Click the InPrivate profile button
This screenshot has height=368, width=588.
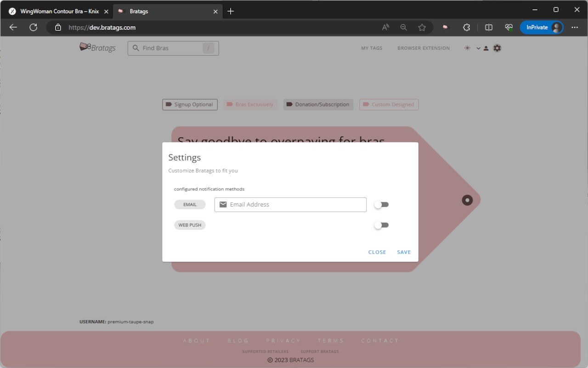click(x=542, y=27)
